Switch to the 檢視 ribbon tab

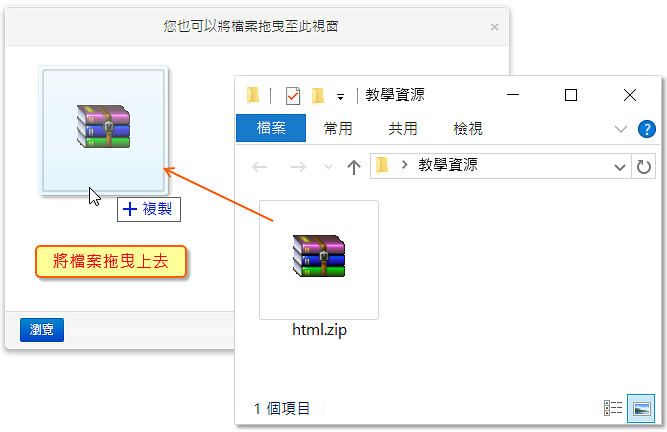[x=468, y=128]
